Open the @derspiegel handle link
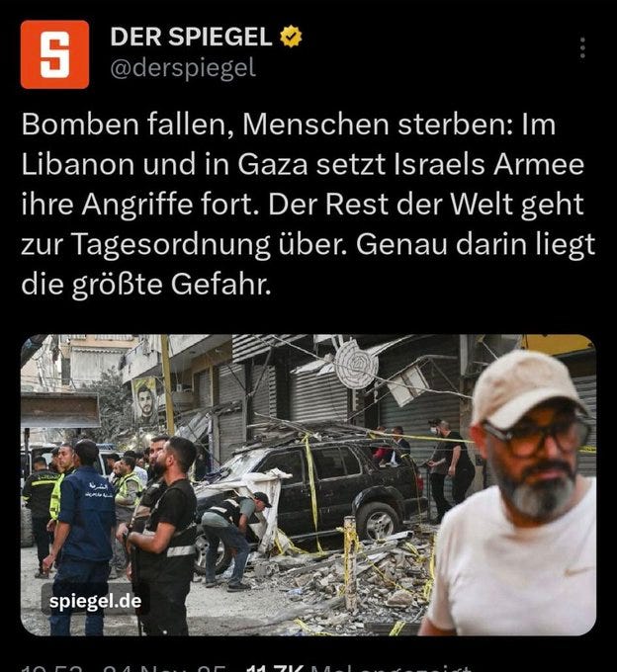The image size is (617, 672). (183, 68)
